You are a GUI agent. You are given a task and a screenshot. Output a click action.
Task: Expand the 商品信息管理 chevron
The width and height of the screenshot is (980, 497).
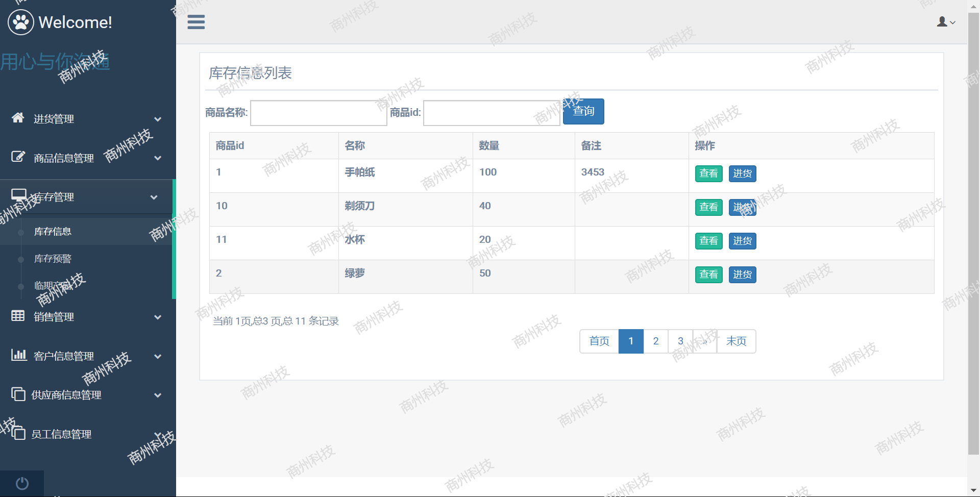click(x=158, y=158)
